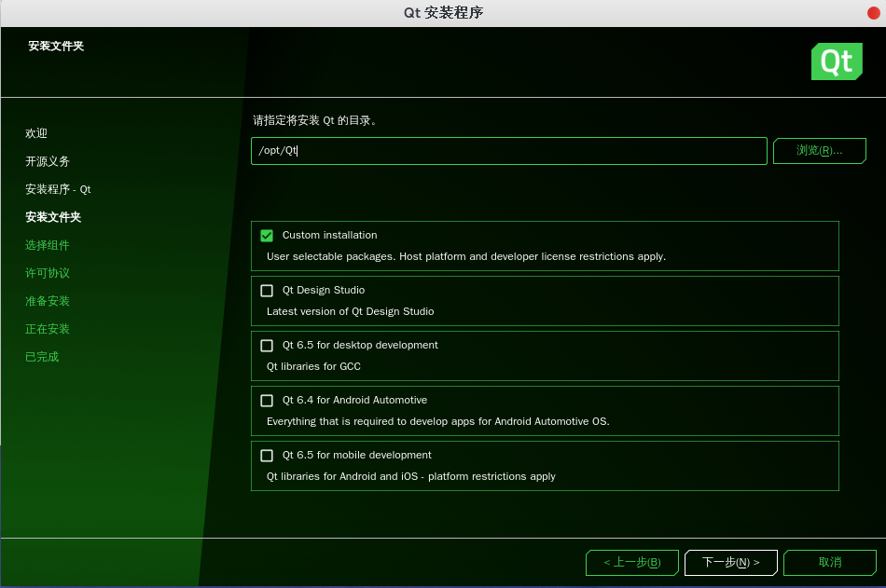Viewport: 886px width, 588px height.
Task: Select Qt 6.5 for mobile development checkbox
Action: (x=267, y=456)
